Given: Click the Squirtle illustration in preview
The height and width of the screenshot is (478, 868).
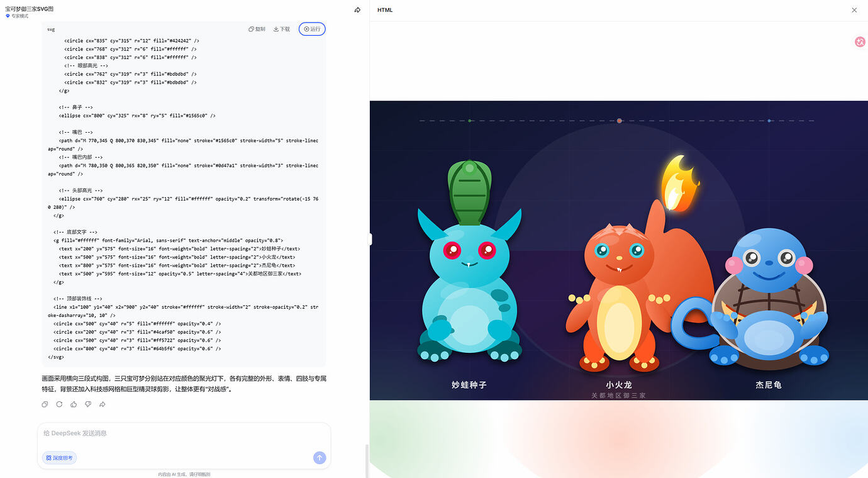Looking at the screenshot, I should (x=767, y=299).
